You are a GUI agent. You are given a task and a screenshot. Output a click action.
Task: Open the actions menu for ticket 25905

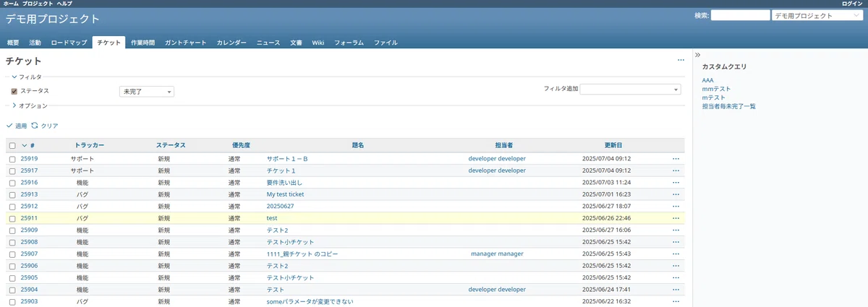[x=676, y=277]
